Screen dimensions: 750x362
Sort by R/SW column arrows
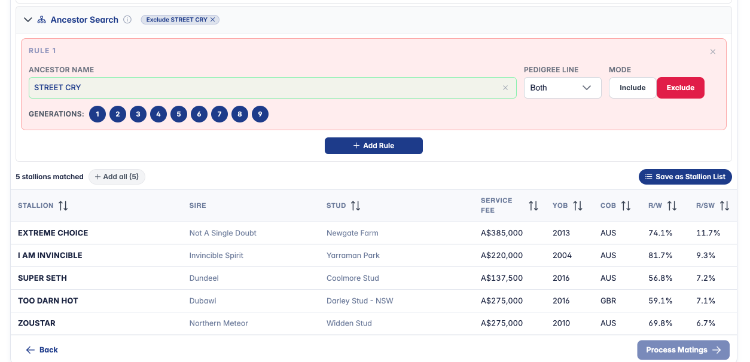[x=725, y=206]
